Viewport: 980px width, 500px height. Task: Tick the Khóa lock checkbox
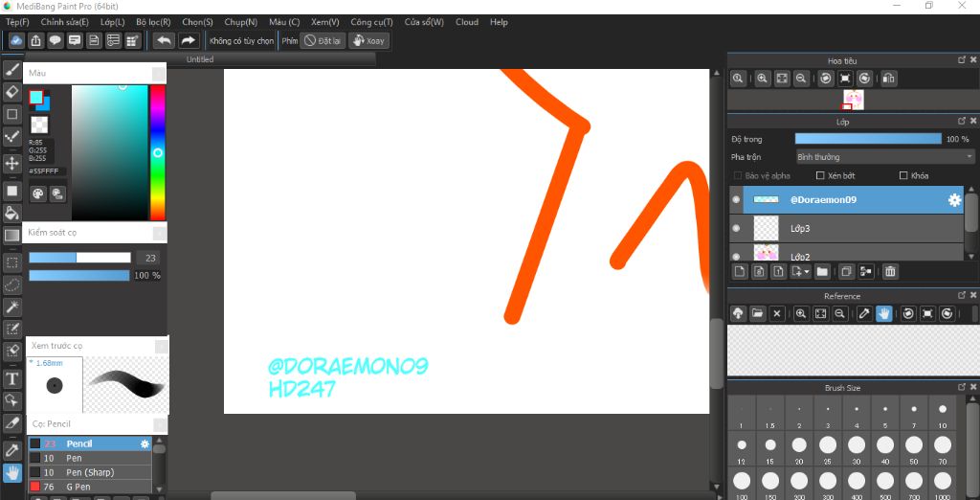point(903,176)
